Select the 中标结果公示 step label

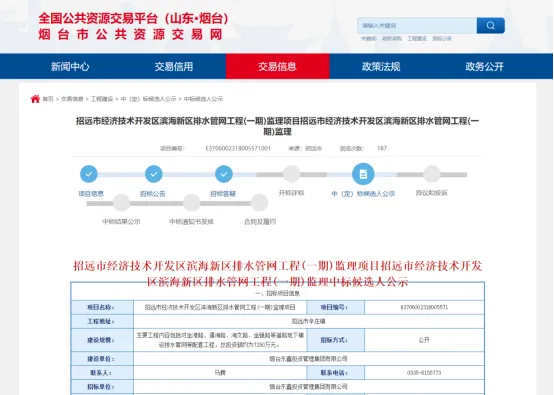click(x=121, y=222)
